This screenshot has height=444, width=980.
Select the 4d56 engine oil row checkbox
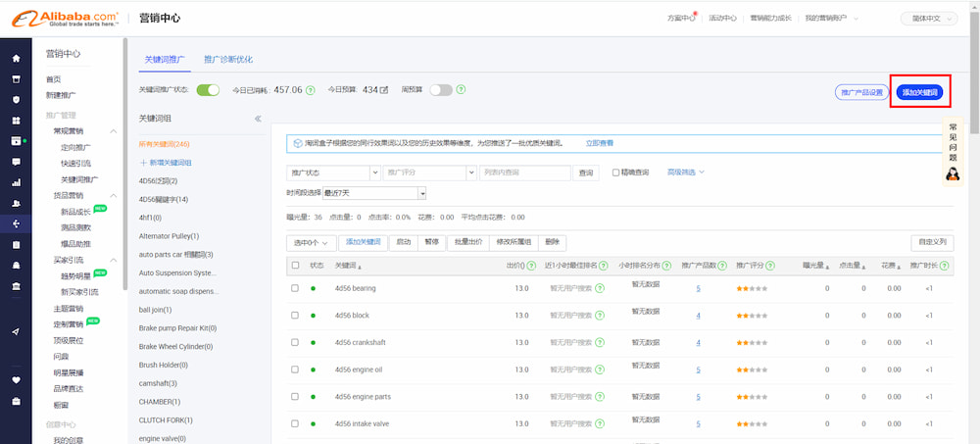(x=295, y=370)
